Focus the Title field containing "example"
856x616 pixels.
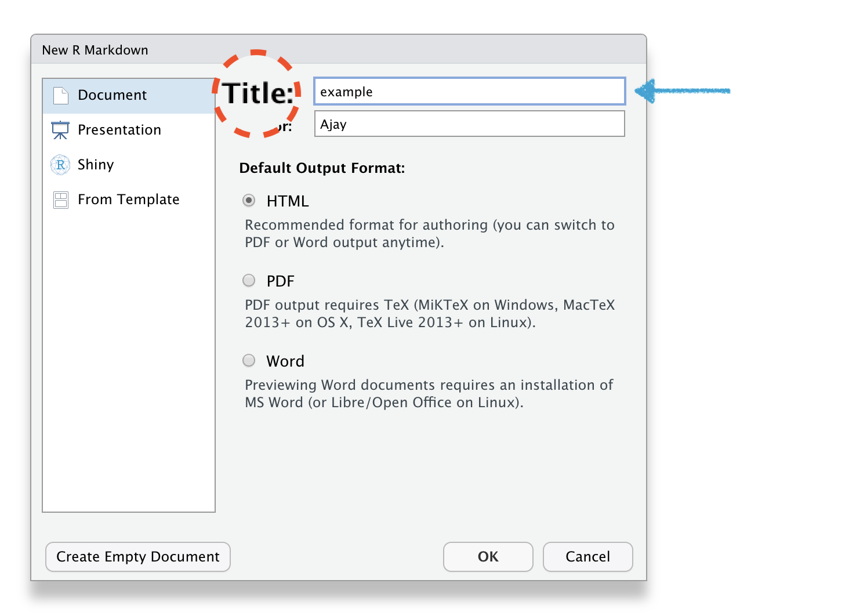pyautogui.click(x=469, y=92)
